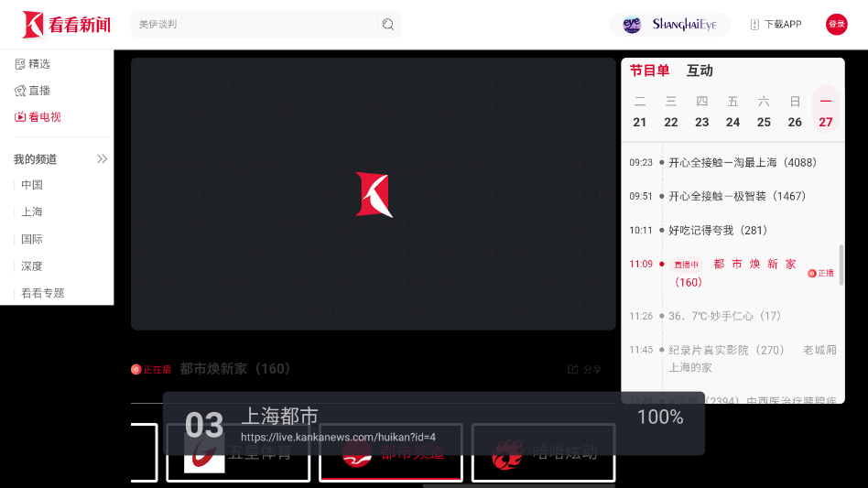Select Tuesday 21 in the schedule
The image size is (868, 488).
pos(640,111)
